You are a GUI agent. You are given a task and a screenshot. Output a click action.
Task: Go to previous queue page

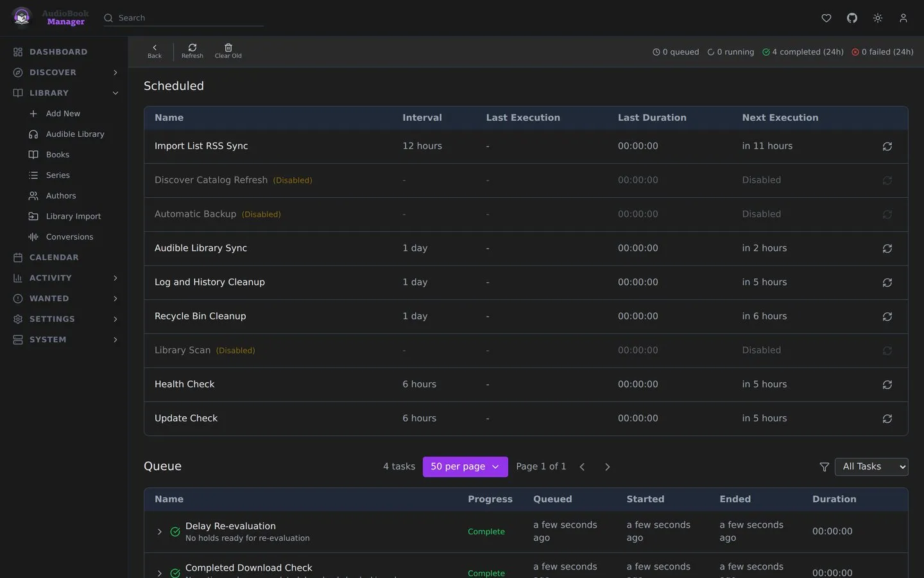tap(582, 467)
